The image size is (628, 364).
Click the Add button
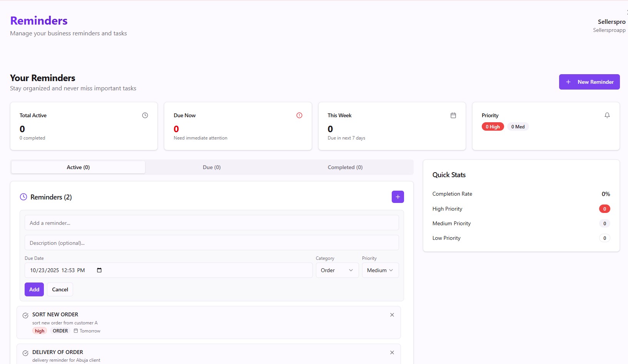(34, 289)
